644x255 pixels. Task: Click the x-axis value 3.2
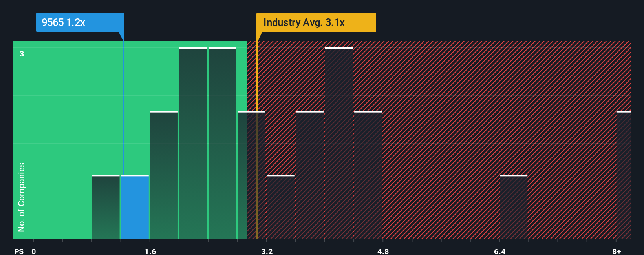(267, 251)
